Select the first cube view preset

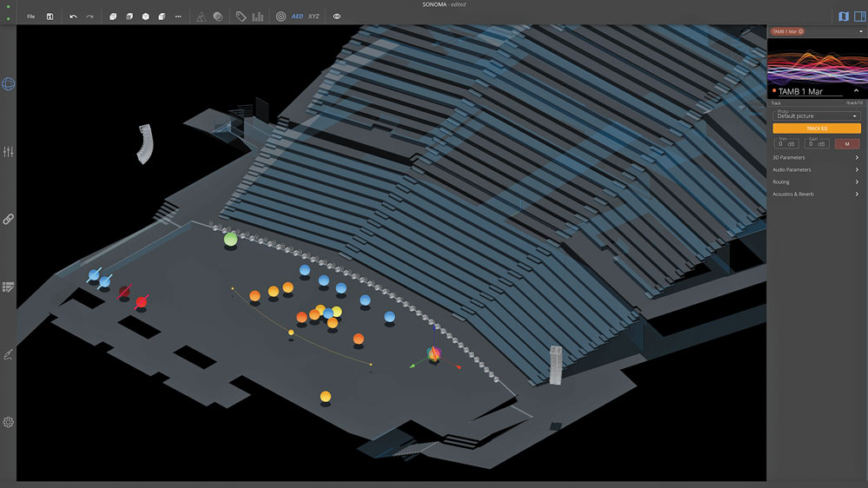113,16
